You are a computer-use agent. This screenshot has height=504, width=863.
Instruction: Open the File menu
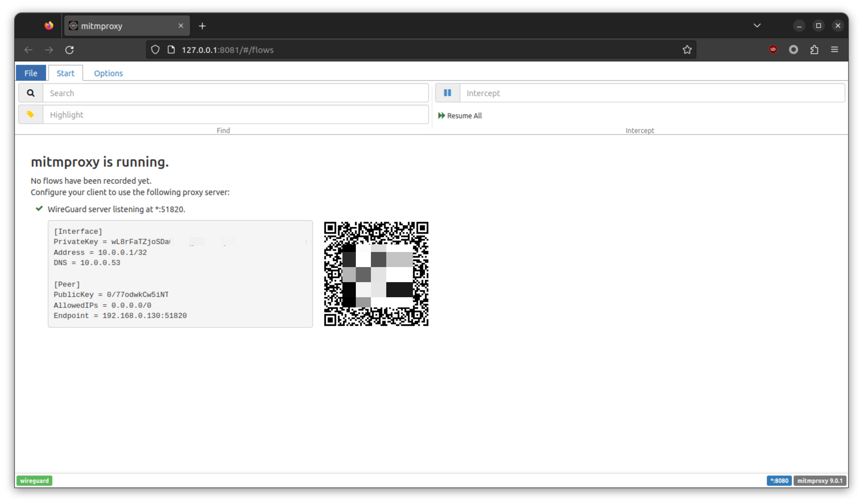point(31,73)
